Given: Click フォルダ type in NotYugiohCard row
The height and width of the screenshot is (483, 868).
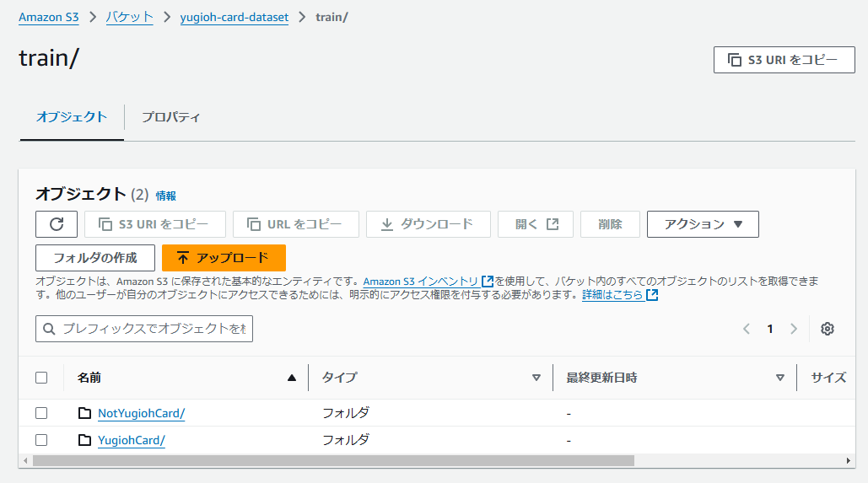Looking at the screenshot, I should tap(346, 413).
